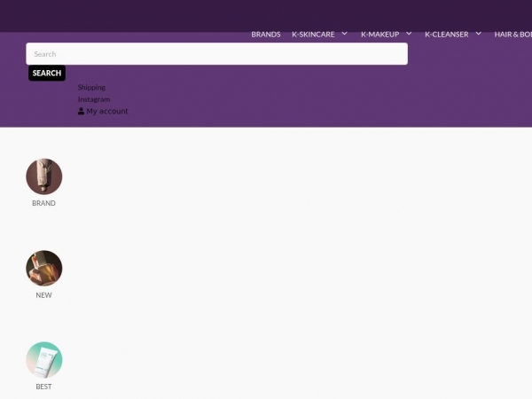The height and width of the screenshot is (399, 532).
Task: Select the BEST circular category image
Action: point(43,360)
